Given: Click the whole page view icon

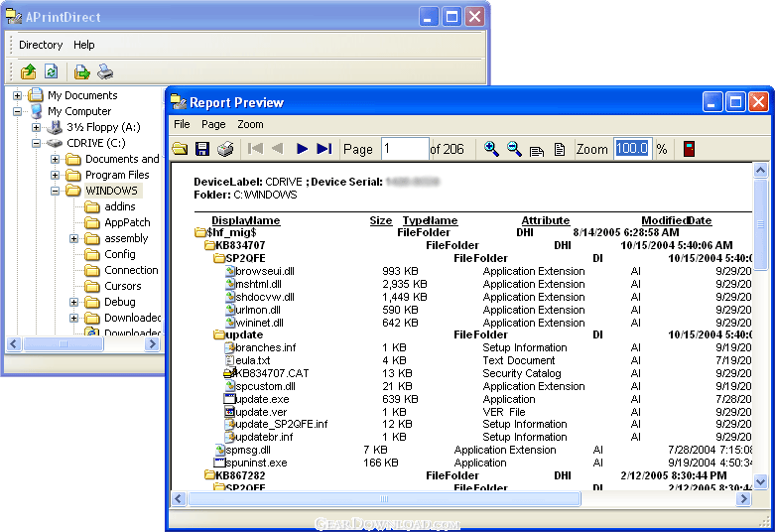Looking at the screenshot, I should pos(559,149).
